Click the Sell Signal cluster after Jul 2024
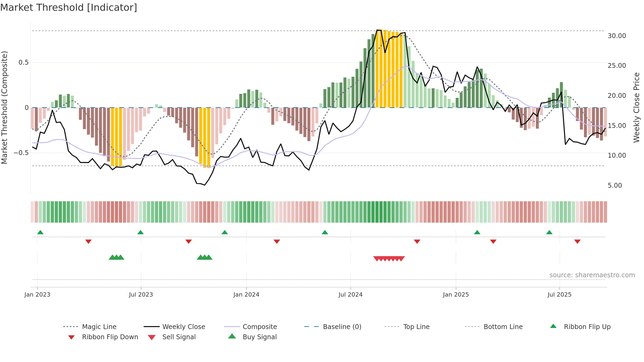Screen dimensions: 644x362 pyautogui.click(x=389, y=258)
